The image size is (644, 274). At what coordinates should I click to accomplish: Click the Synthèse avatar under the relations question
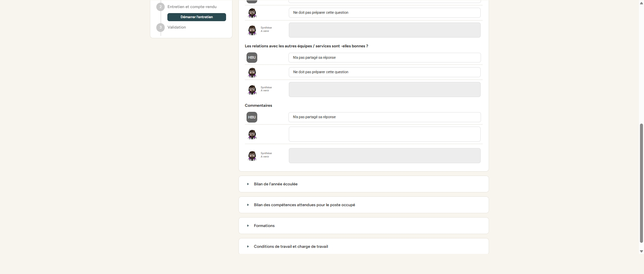[x=252, y=90]
